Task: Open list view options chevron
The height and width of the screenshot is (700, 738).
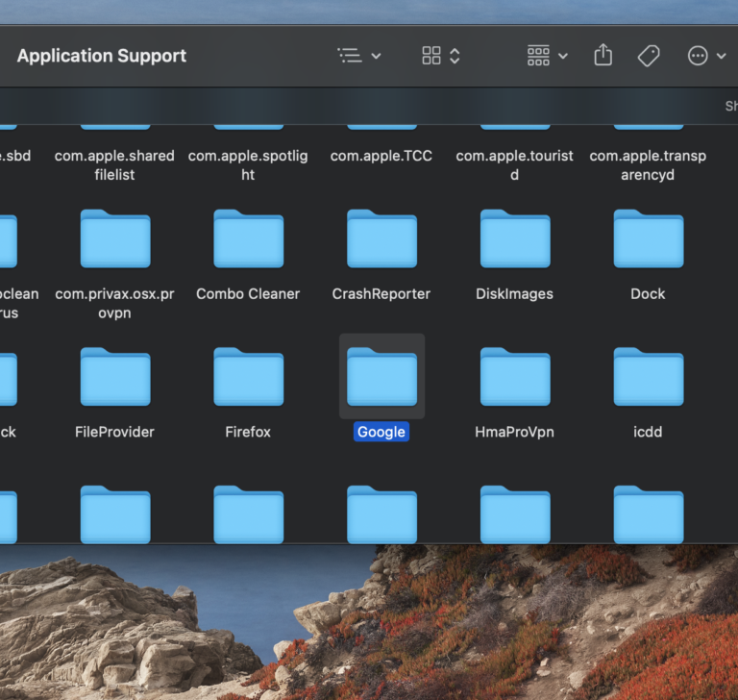Action: pyautogui.click(x=376, y=56)
